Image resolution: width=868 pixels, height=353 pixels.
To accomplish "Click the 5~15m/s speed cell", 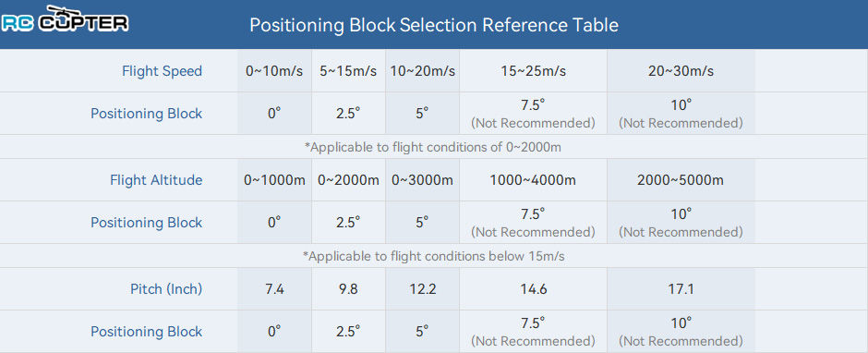I will coord(348,71).
